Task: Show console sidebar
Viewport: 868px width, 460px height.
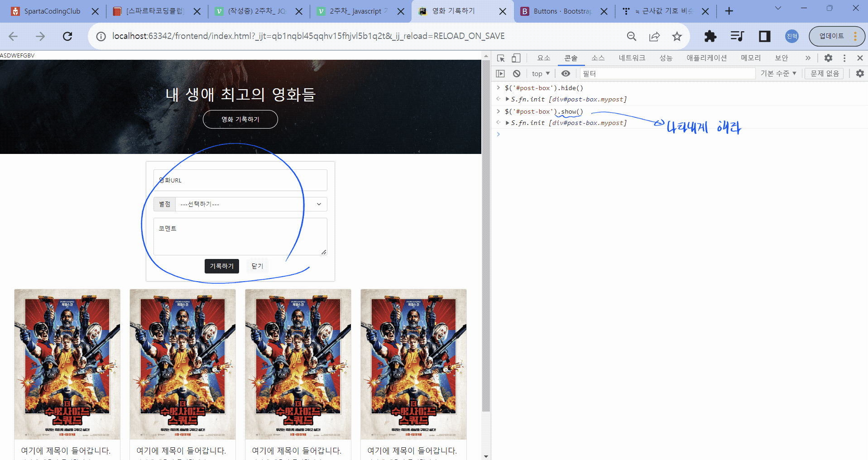Action: click(500, 73)
